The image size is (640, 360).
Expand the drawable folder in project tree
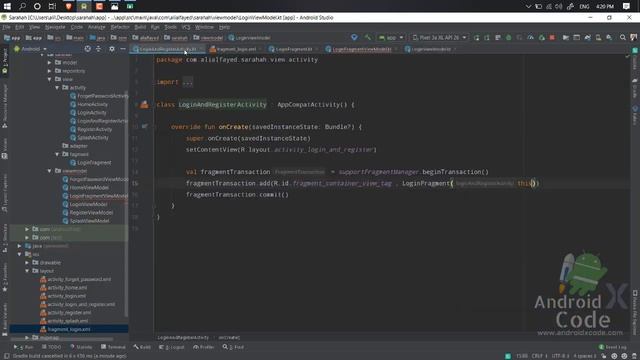coord(27,262)
